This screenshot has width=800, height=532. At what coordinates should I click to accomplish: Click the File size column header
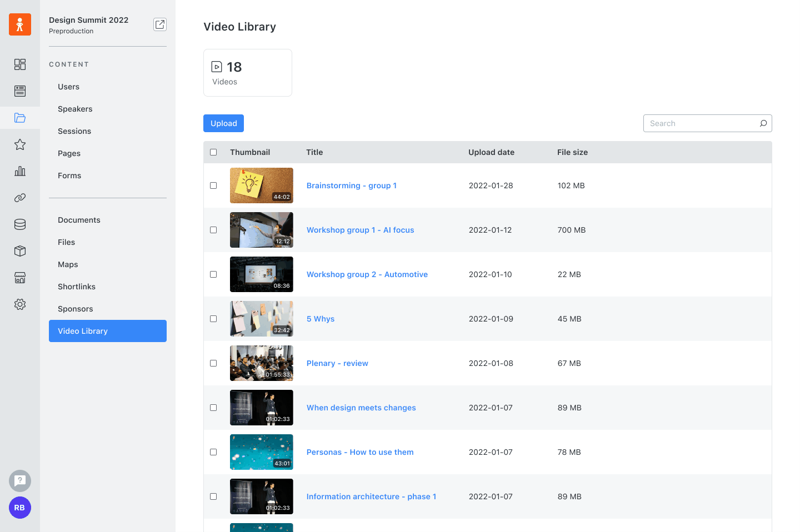(x=572, y=152)
